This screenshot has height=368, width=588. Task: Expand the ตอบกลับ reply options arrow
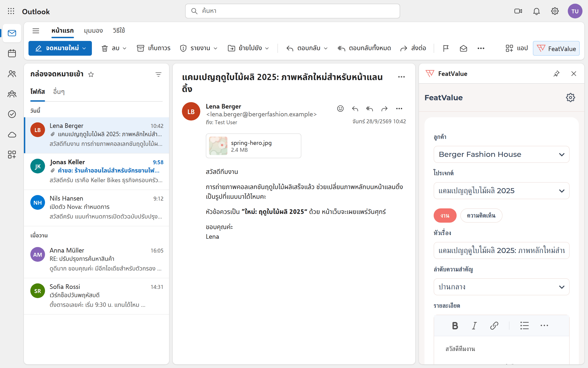[x=326, y=49]
